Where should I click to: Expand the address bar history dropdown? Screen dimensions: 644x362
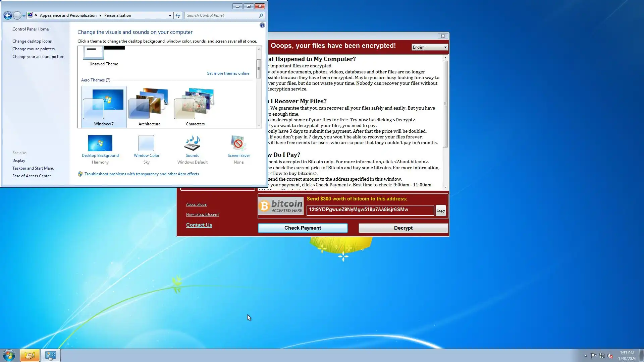tap(170, 15)
